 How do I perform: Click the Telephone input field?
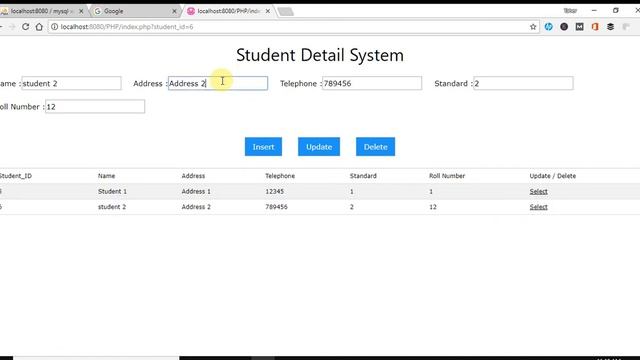pyautogui.click(x=372, y=83)
